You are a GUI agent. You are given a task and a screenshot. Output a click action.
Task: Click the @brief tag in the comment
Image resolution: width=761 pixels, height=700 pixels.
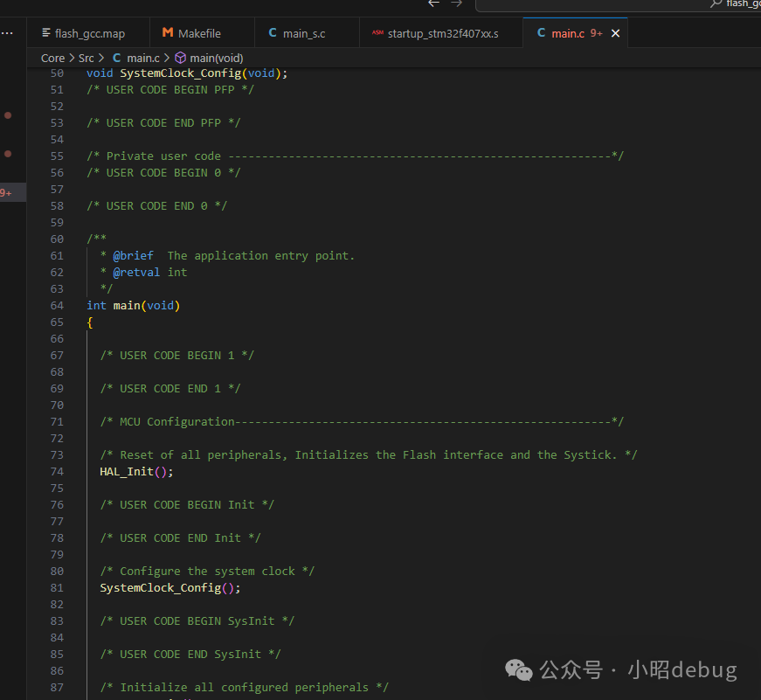click(133, 255)
